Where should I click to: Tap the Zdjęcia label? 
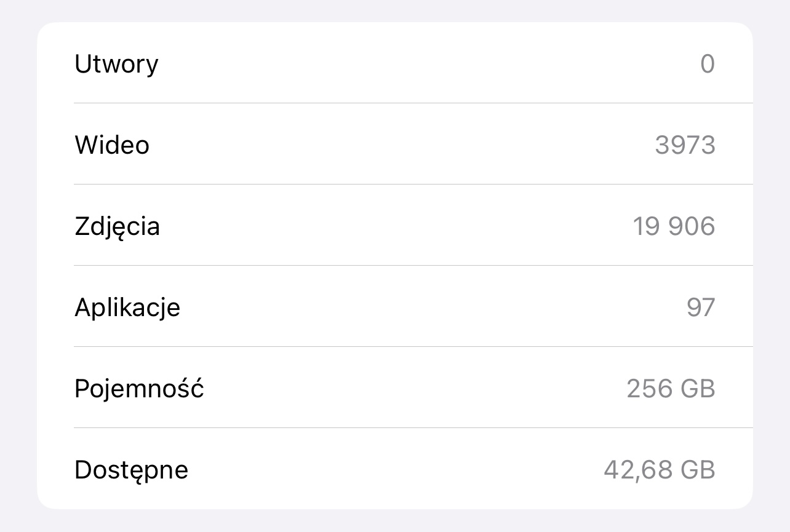117,226
